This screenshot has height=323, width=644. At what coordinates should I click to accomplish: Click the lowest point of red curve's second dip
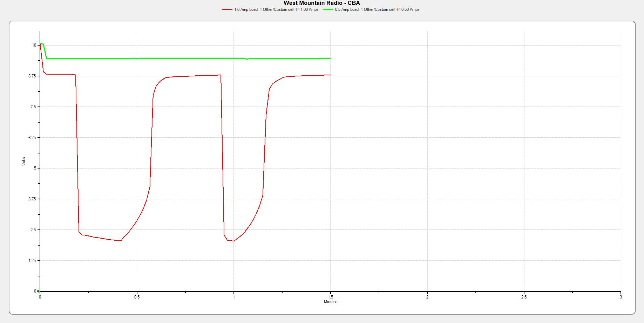pos(233,241)
